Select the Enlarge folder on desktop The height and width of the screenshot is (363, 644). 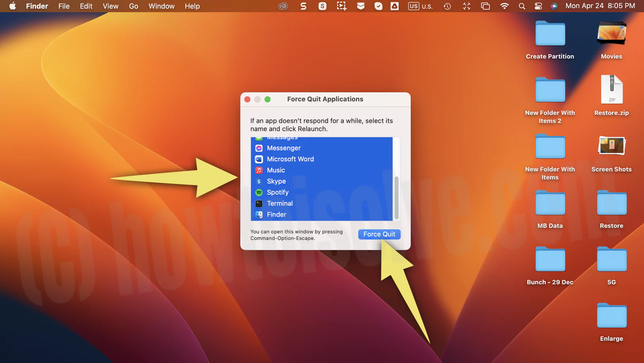click(x=611, y=322)
